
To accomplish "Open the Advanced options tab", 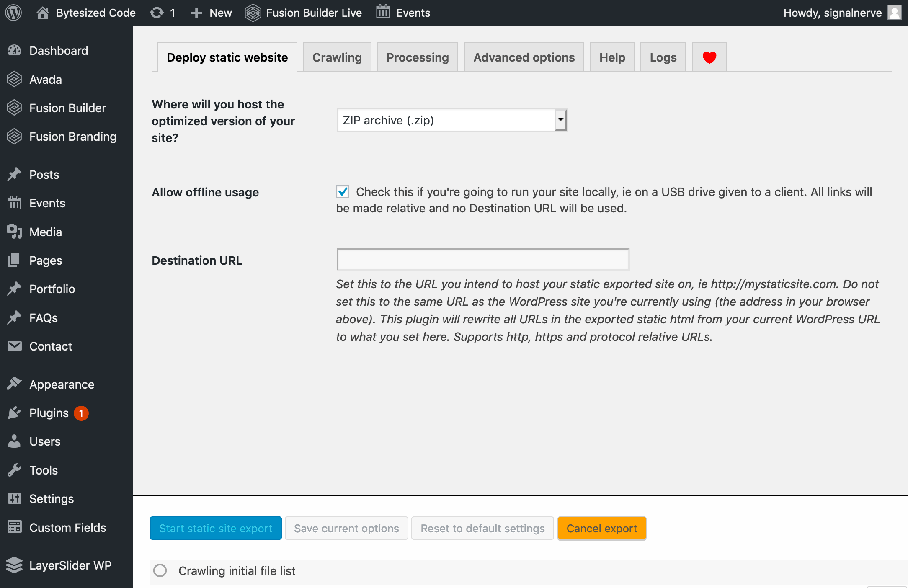I will pos(524,57).
